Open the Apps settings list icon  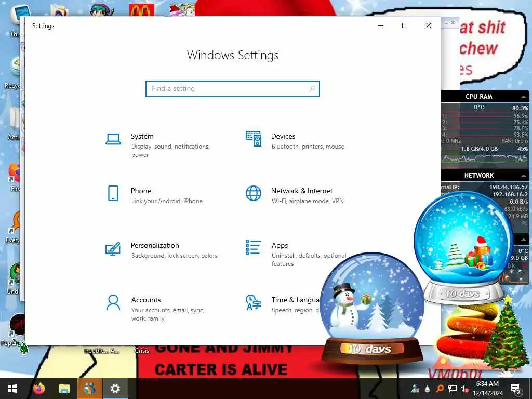click(254, 247)
